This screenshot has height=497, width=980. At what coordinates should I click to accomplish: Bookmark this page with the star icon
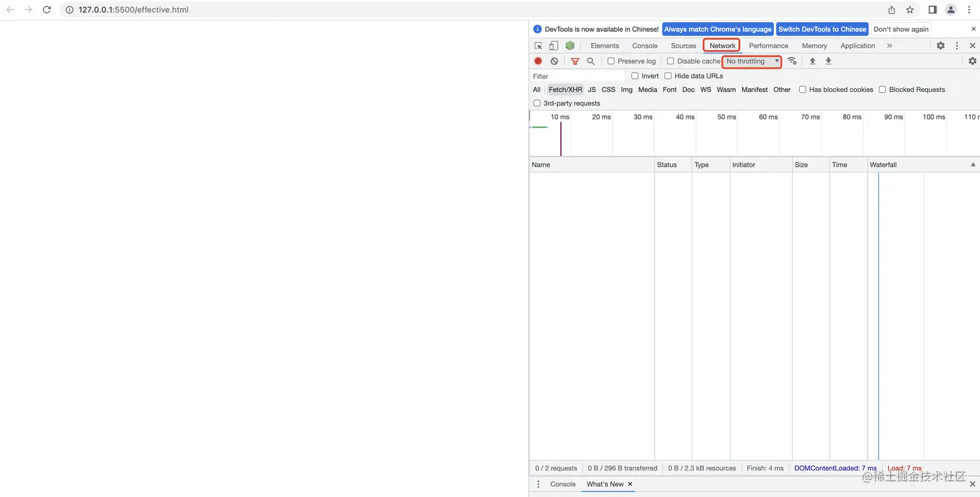(x=910, y=10)
